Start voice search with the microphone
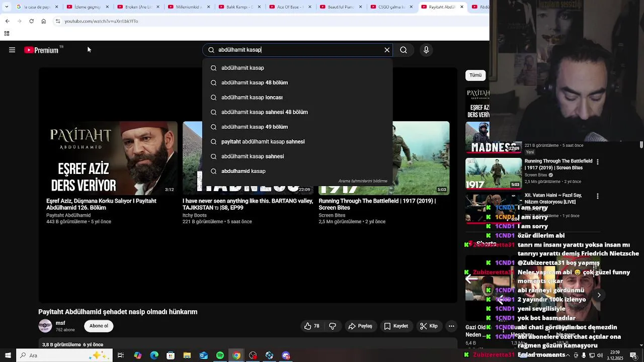 (426, 50)
